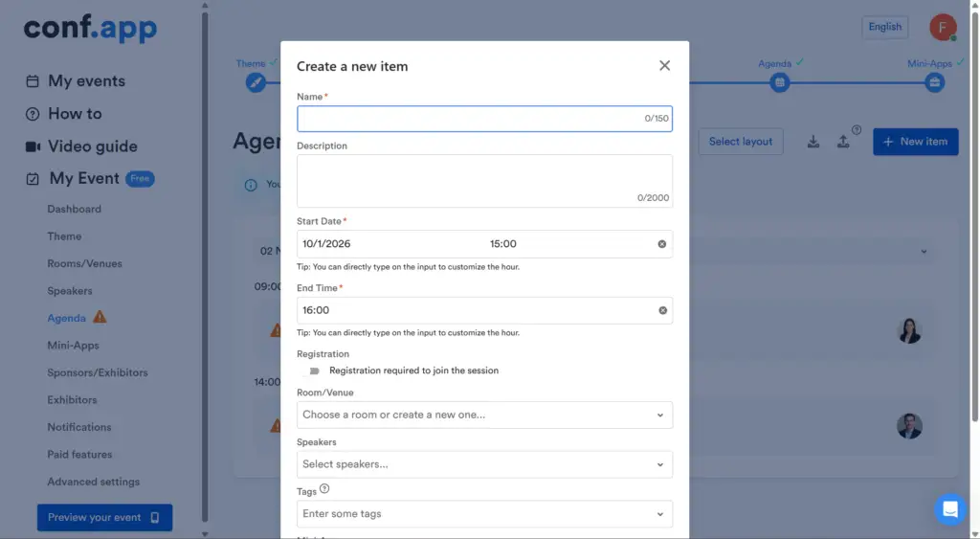Open Exhibitors section
The width and height of the screenshot is (980, 539).
[x=72, y=399]
